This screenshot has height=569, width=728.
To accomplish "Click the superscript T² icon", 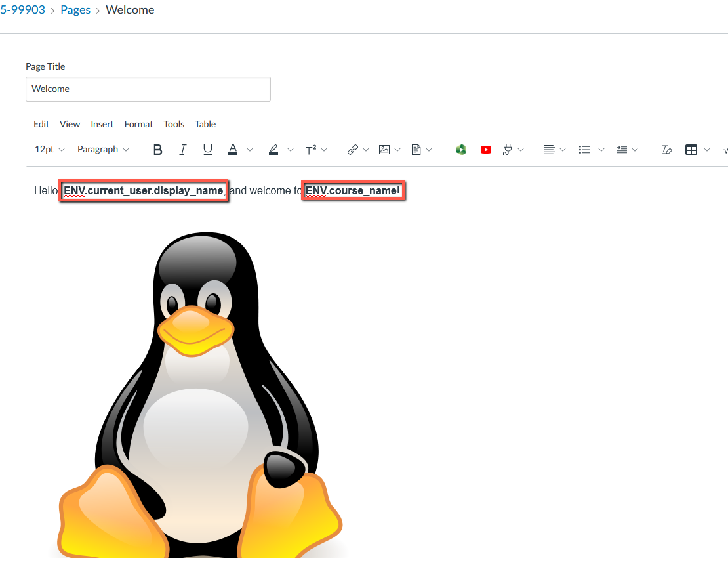I will click(311, 150).
